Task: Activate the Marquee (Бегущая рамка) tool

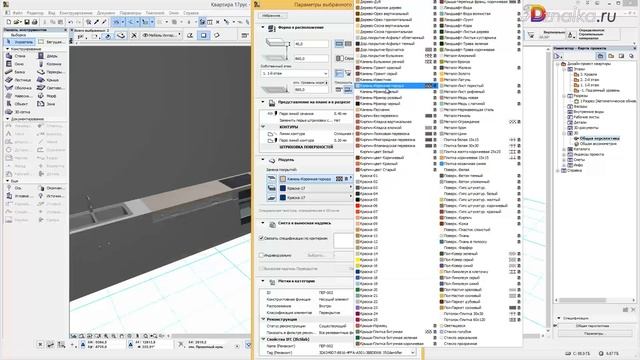Action: click(51, 42)
